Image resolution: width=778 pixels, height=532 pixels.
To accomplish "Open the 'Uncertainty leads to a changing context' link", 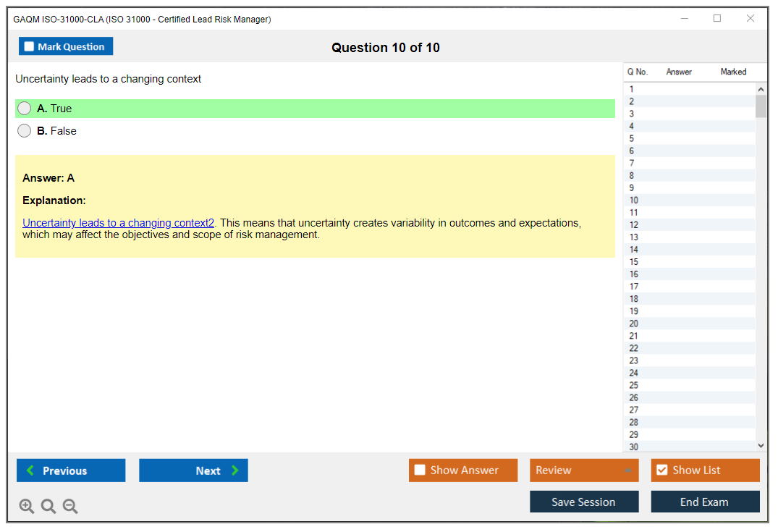I will (118, 223).
